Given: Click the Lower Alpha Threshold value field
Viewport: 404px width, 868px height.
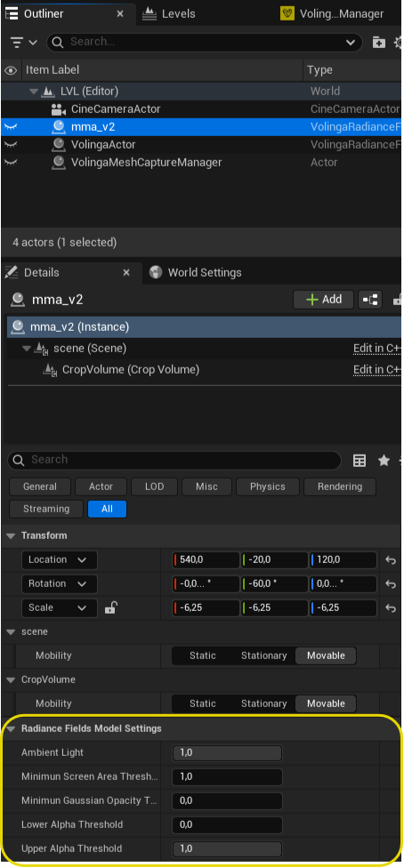Looking at the screenshot, I should coord(227,824).
